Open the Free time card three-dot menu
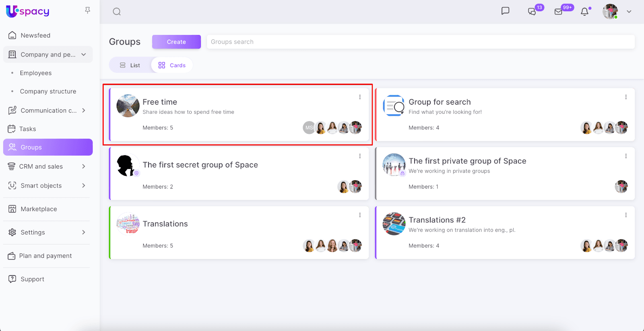The height and width of the screenshot is (331, 644). pyautogui.click(x=360, y=97)
